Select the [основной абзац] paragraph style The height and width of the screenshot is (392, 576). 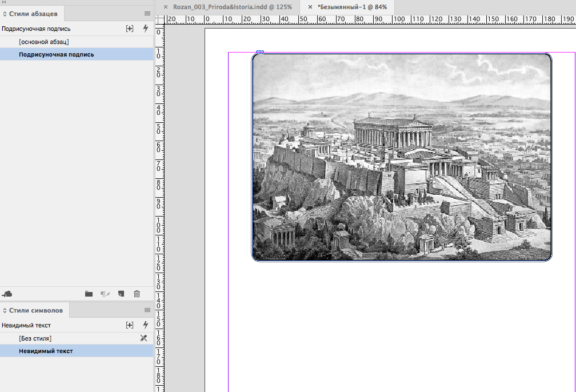pyautogui.click(x=43, y=42)
